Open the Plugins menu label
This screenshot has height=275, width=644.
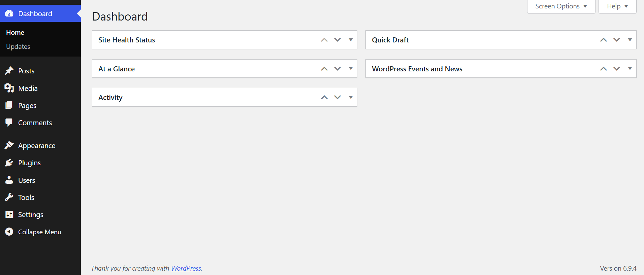pyautogui.click(x=29, y=163)
